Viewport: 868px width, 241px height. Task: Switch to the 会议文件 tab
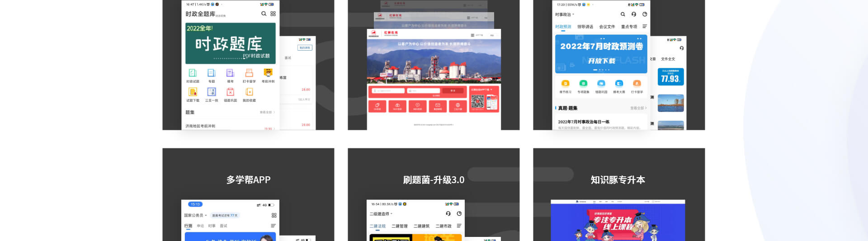tap(607, 27)
